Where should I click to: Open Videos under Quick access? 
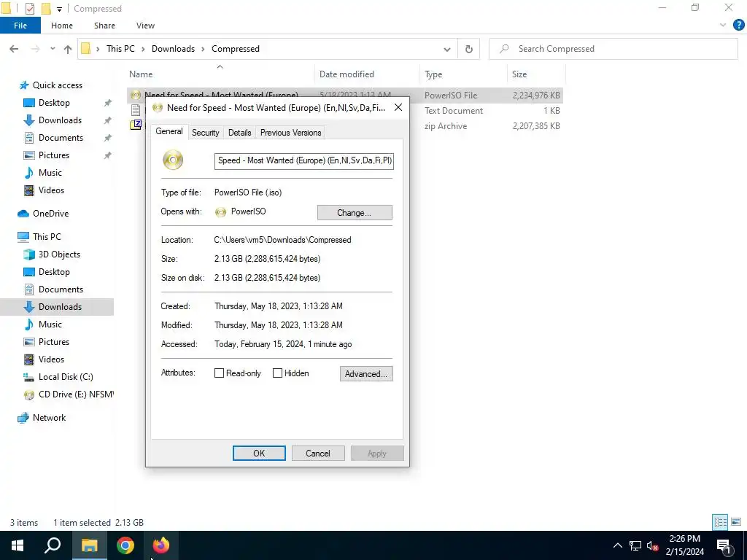click(x=51, y=190)
